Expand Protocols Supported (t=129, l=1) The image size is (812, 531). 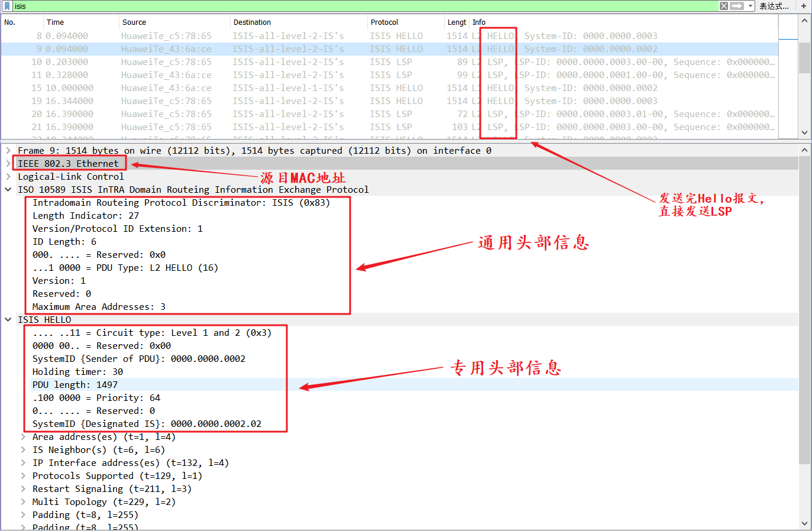tap(23, 476)
